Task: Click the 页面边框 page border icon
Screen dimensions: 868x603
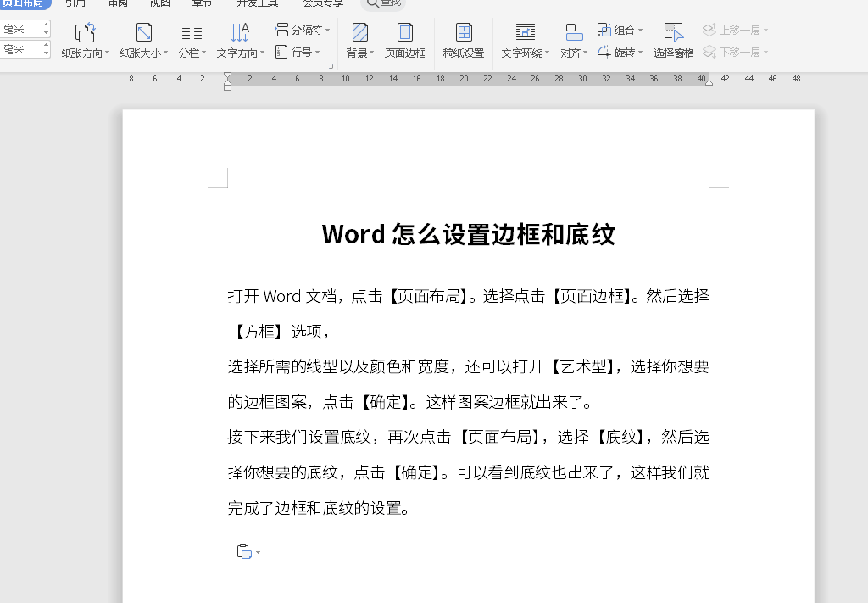Action: point(404,33)
